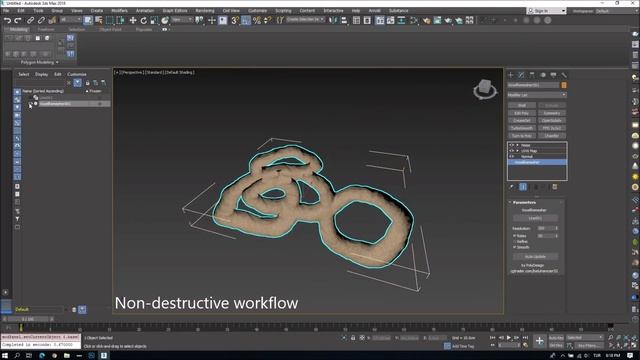Open the Modifier List dropdown
Screen dimensions: 640x360
(537, 95)
